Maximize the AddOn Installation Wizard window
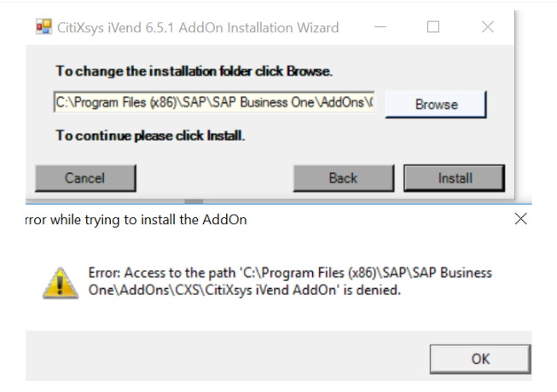The width and height of the screenshot is (557, 392). (433, 27)
